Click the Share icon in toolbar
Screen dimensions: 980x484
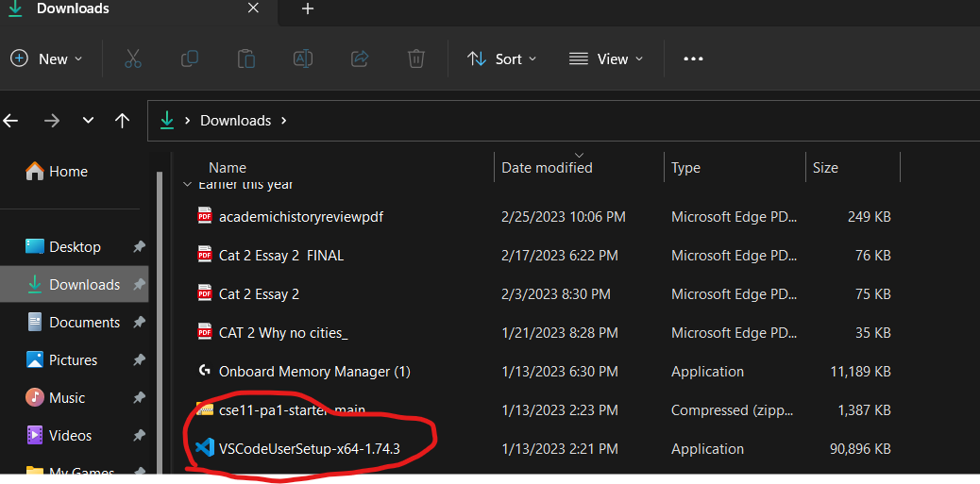coord(359,58)
